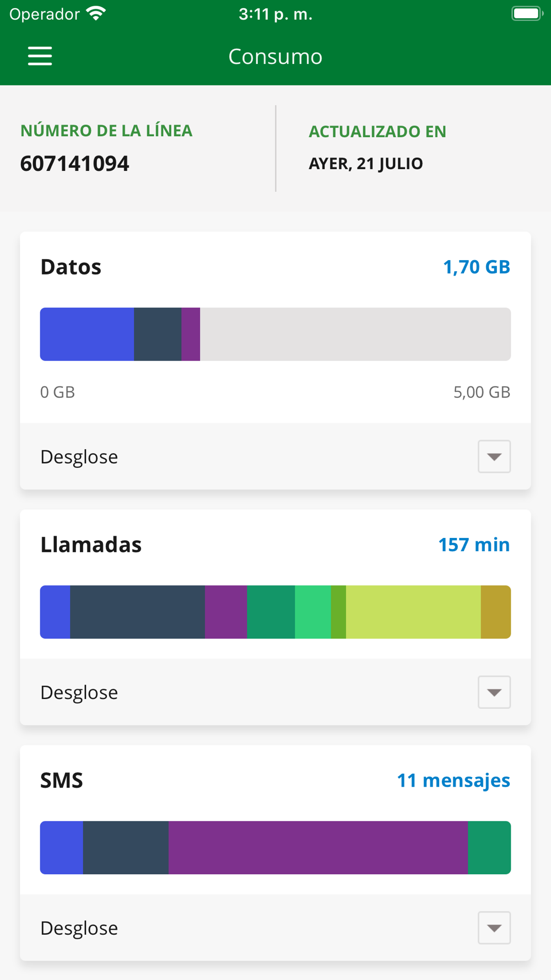551x980 pixels.
Task: Tap the Wi-Fi status icon
Action: click(96, 14)
